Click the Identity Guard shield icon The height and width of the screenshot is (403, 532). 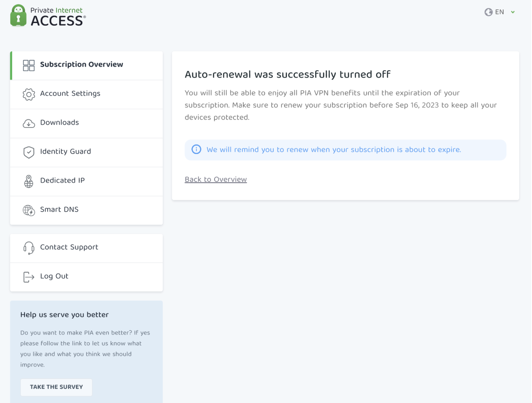29,152
